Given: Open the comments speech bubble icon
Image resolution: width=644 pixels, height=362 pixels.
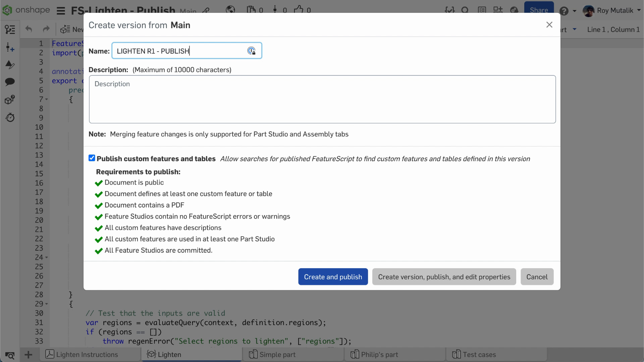Looking at the screenshot, I should [x=10, y=81].
